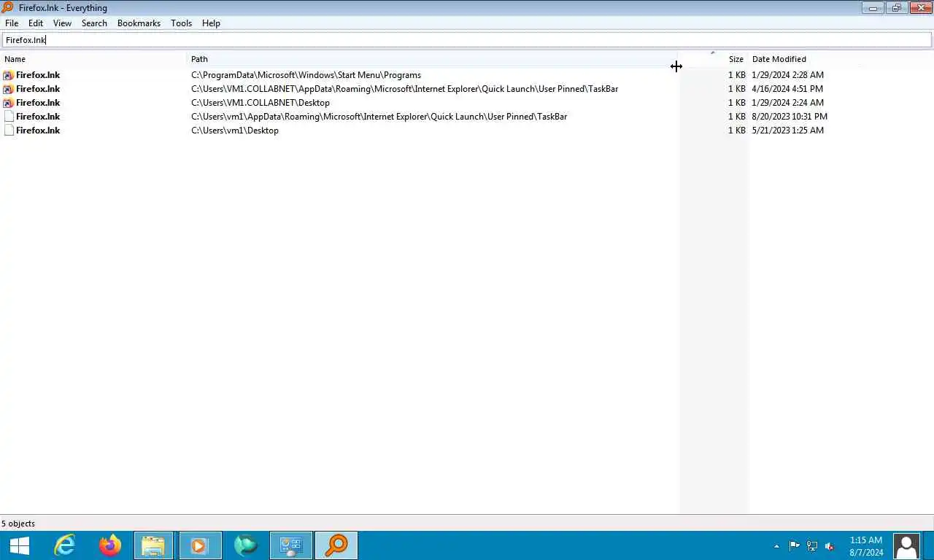934x560 pixels.
Task: Select Firefox.lnk name in Start Menu Programs row
Action: point(38,75)
